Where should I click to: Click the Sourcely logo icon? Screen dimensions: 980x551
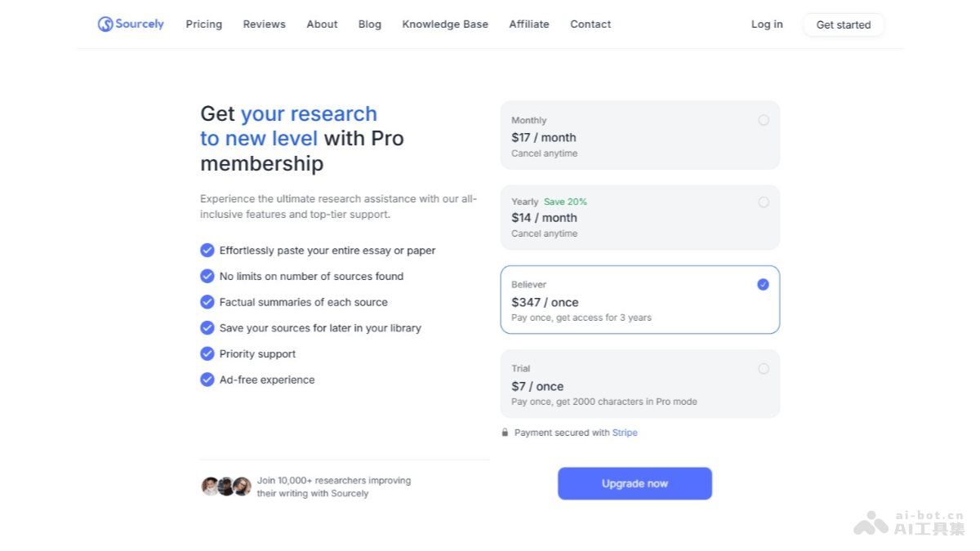click(105, 24)
